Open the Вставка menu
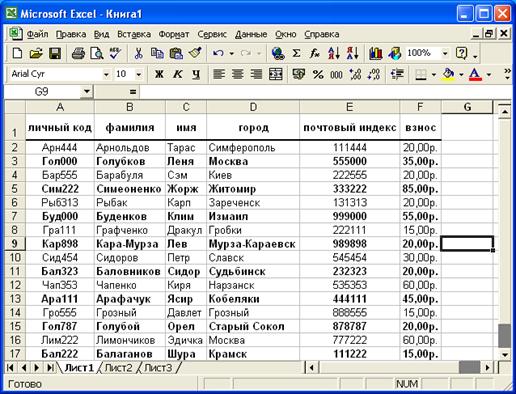Image resolution: width=516 pixels, height=394 pixels. (x=134, y=34)
